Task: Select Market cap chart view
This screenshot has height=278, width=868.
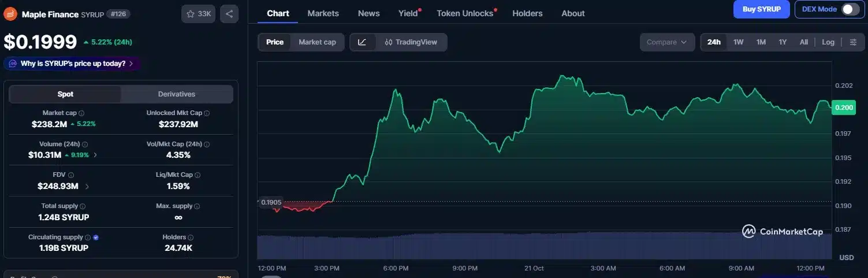Action: [317, 42]
